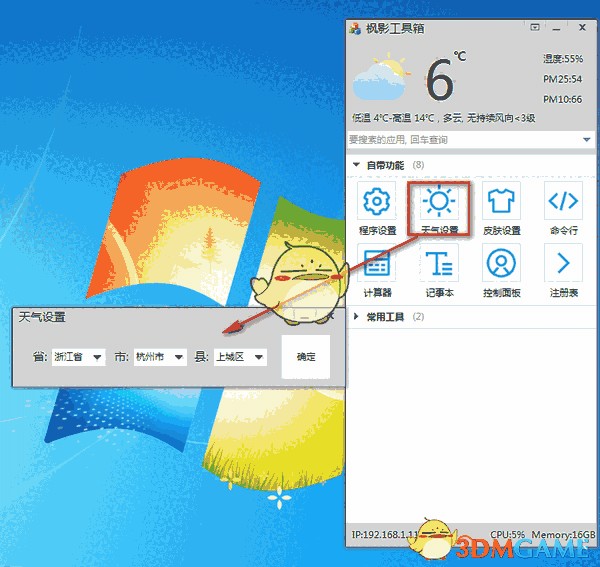
Task: Open the 市 dropdown showing 杭州市
Action: [x=160, y=357]
